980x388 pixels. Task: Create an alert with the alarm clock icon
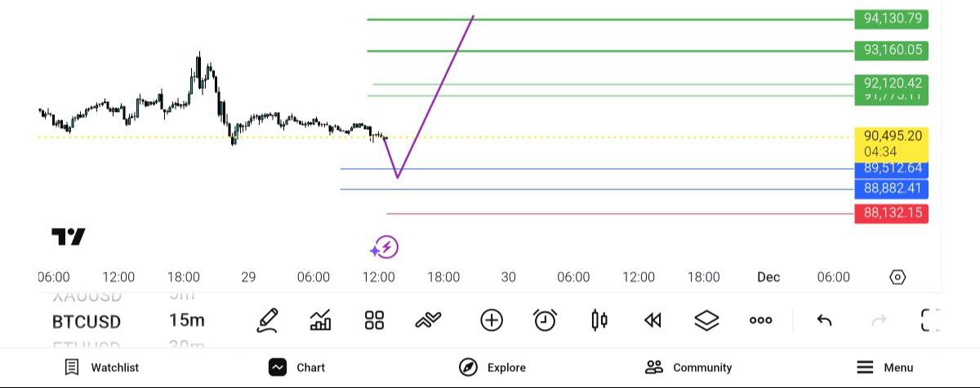pos(545,320)
